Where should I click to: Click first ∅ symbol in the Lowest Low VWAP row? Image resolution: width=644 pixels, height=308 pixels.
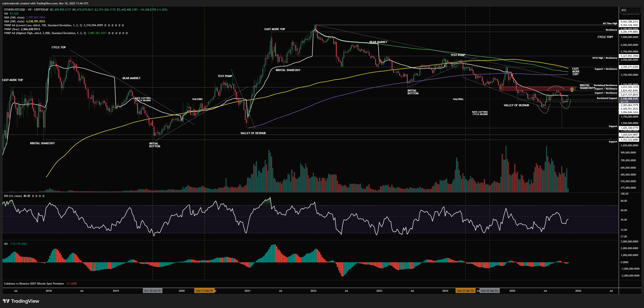point(106,25)
